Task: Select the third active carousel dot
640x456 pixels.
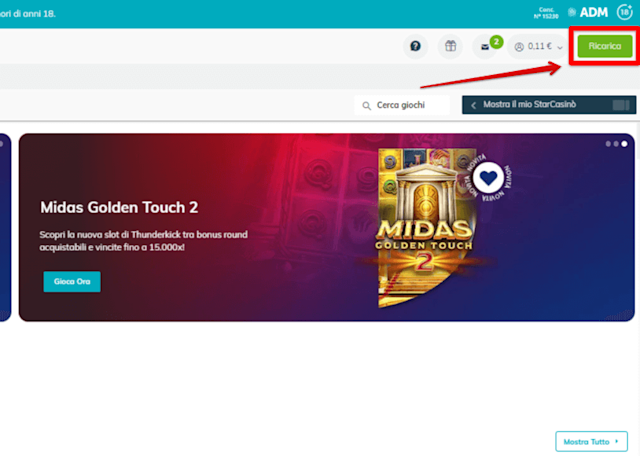Action: coord(624,144)
